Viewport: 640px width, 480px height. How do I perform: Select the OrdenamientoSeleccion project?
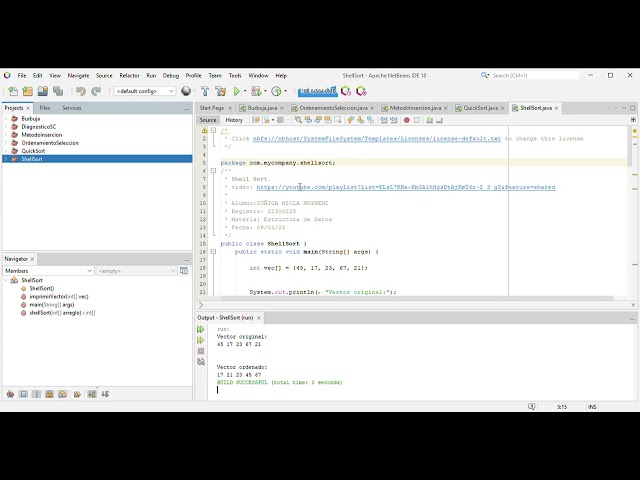[x=50, y=143]
